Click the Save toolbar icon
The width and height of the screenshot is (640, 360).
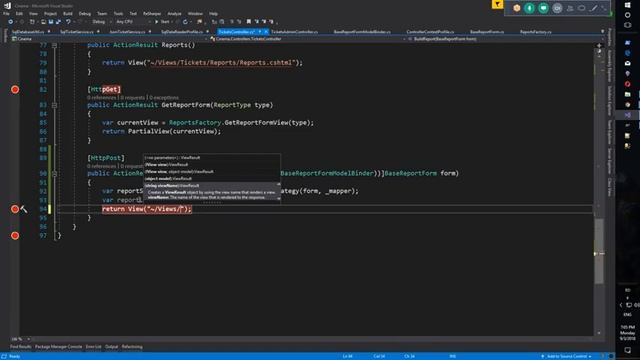click(x=51, y=22)
